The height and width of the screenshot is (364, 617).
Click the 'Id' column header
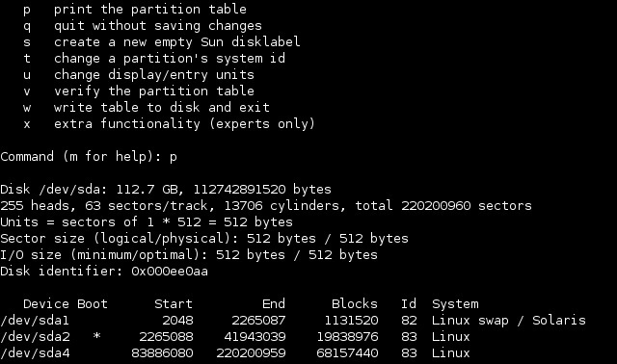click(x=409, y=304)
